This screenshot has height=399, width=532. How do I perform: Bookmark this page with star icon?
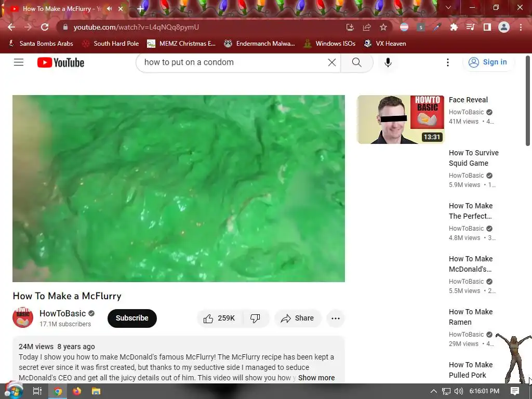pos(383,27)
